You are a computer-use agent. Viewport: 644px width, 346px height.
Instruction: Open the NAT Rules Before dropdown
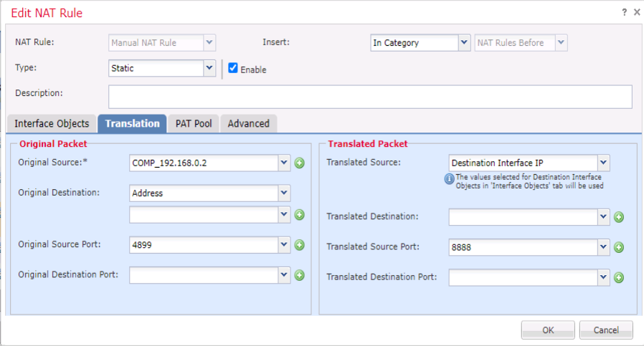click(561, 42)
